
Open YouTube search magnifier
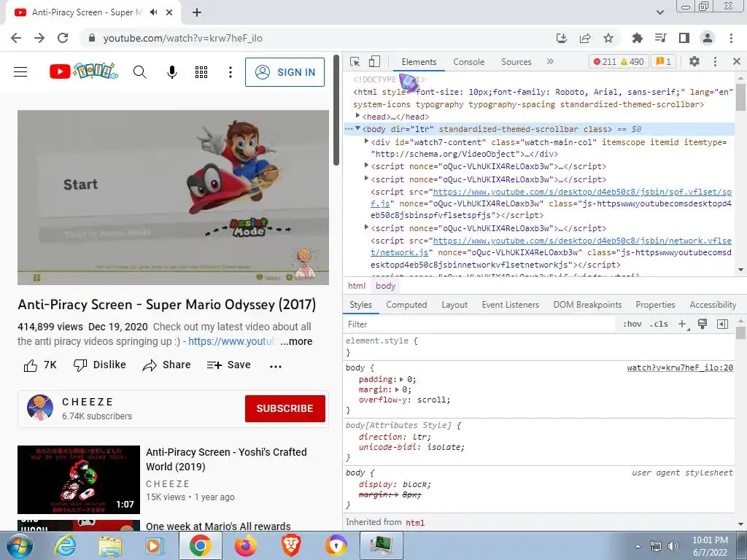click(x=139, y=72)
